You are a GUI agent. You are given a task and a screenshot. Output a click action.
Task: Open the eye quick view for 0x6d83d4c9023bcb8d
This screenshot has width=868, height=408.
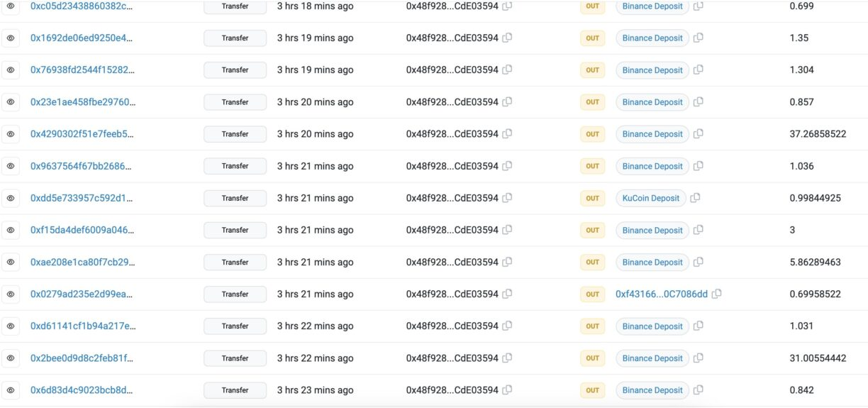[11, 390]
